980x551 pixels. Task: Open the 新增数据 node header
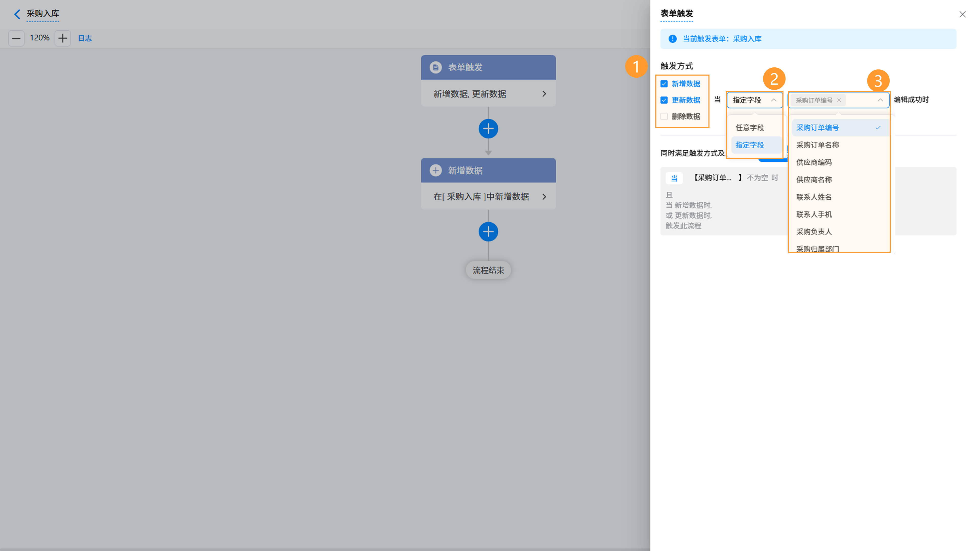(x=488, y=170)
